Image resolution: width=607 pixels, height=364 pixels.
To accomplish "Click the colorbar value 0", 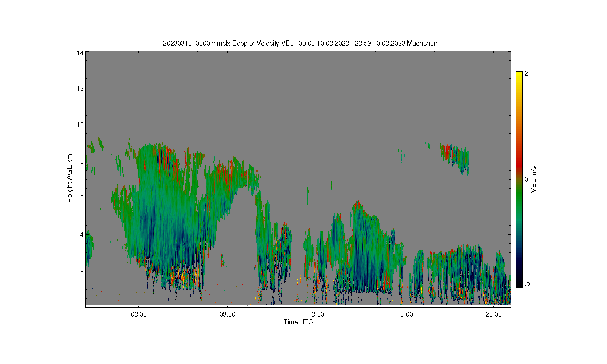I will pos(526,179).
